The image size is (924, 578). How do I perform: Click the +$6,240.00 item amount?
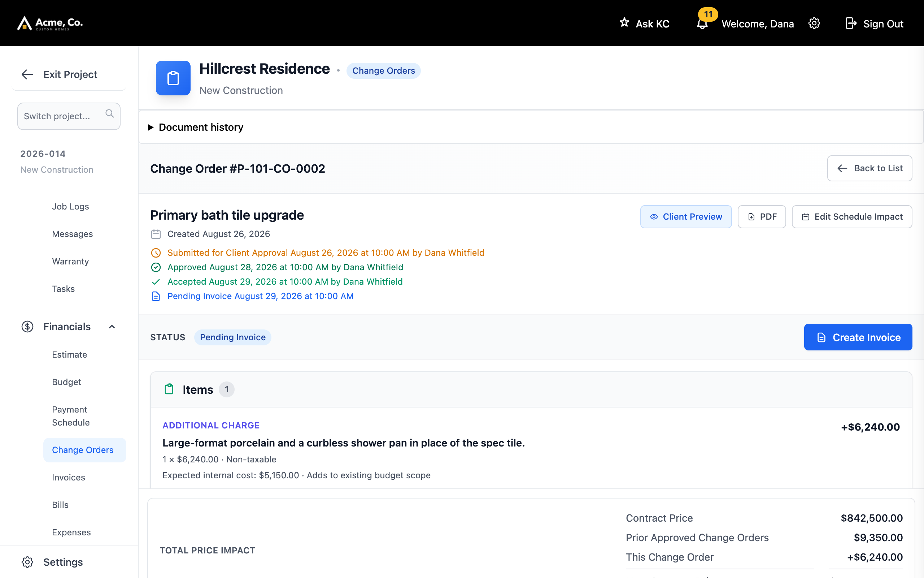pyautogui.click(x=870, y=427)
